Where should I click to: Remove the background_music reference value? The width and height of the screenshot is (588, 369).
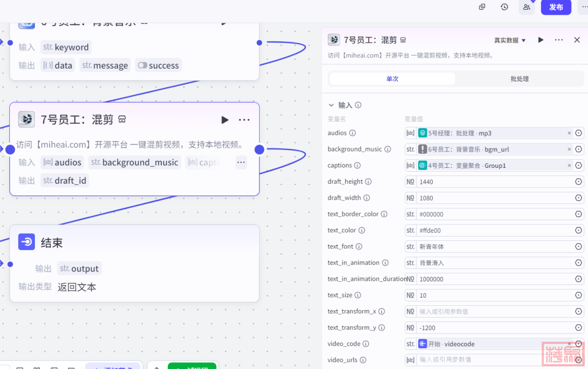pyautogui.click(x=569, y=149)
